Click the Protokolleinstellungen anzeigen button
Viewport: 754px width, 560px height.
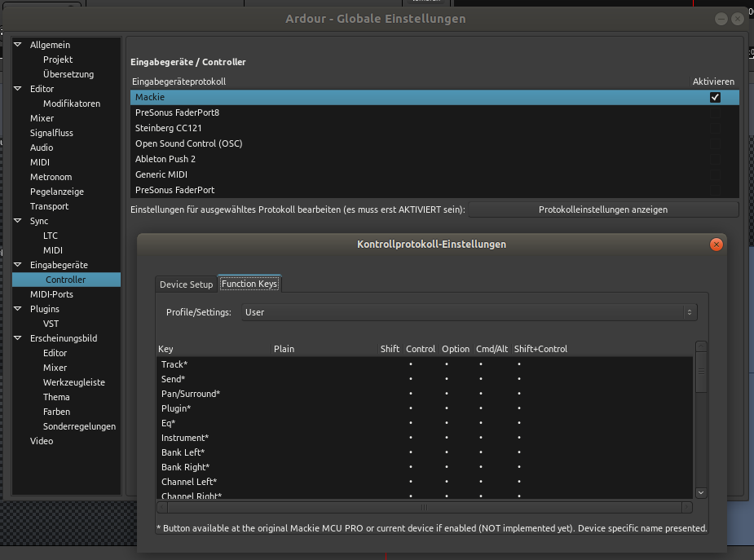point(603,209)
